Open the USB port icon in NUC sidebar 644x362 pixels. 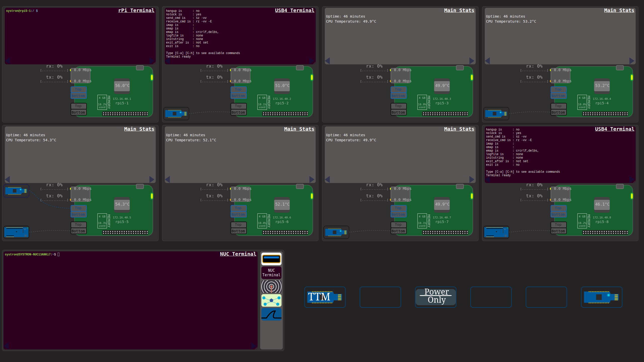[x=271, y=259]
